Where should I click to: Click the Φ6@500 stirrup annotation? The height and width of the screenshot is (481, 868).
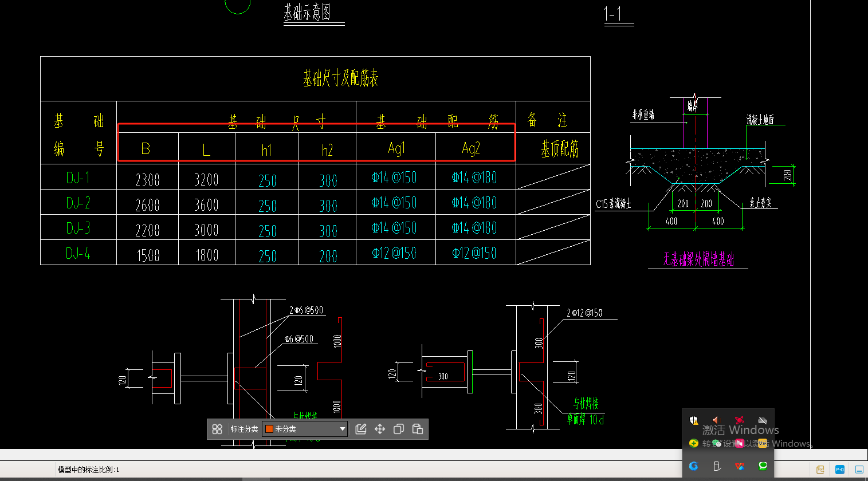pos(299,339)
